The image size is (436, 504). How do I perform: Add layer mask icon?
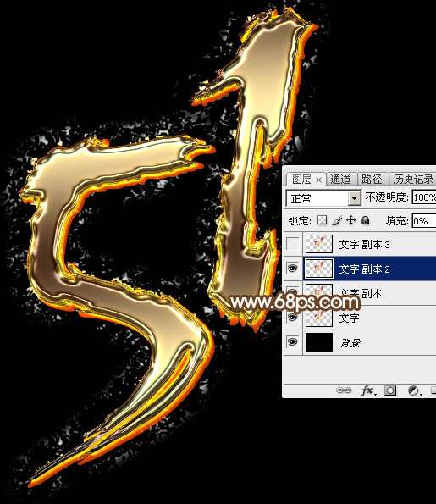pos(390,390)
